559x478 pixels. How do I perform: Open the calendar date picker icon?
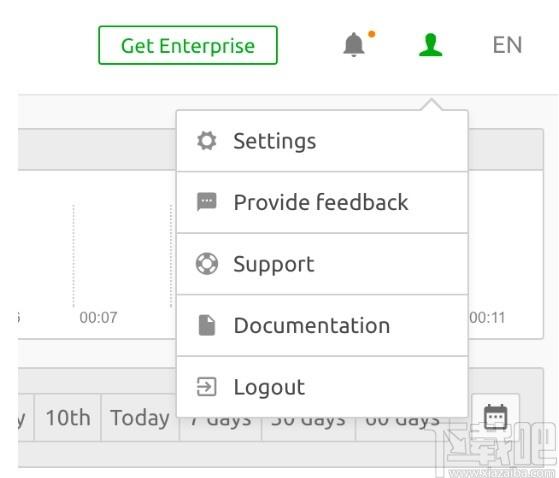coord(495,417)
